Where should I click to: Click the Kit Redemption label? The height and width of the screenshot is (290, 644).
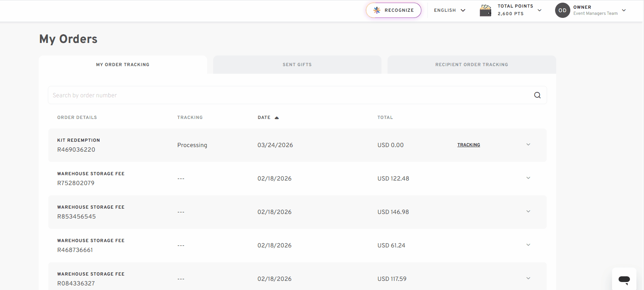[x=79, y=140]
